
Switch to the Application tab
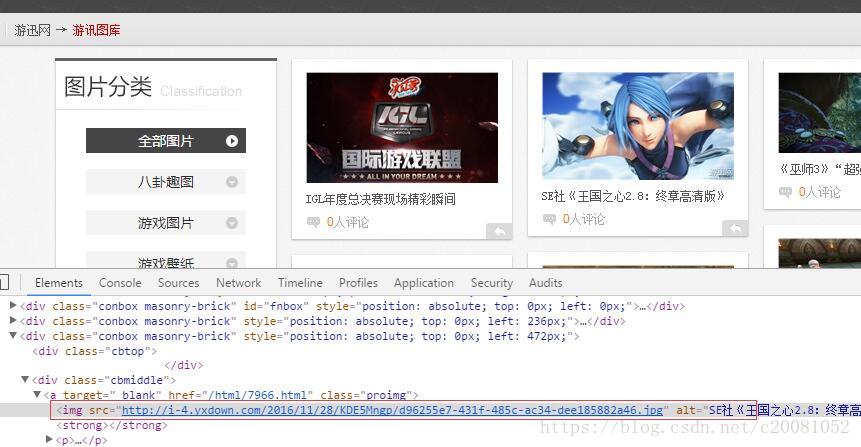pos(424,283)
